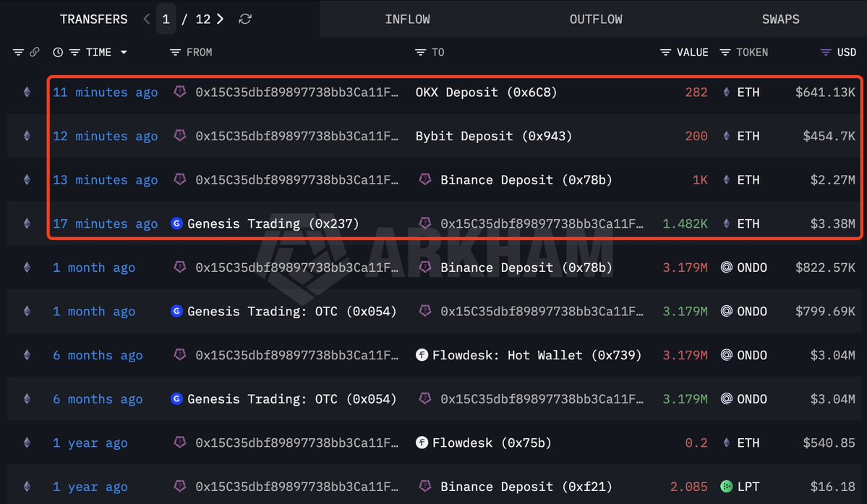Open the TO column filter
The image size is (867, 504).
[x=420, y=52]
